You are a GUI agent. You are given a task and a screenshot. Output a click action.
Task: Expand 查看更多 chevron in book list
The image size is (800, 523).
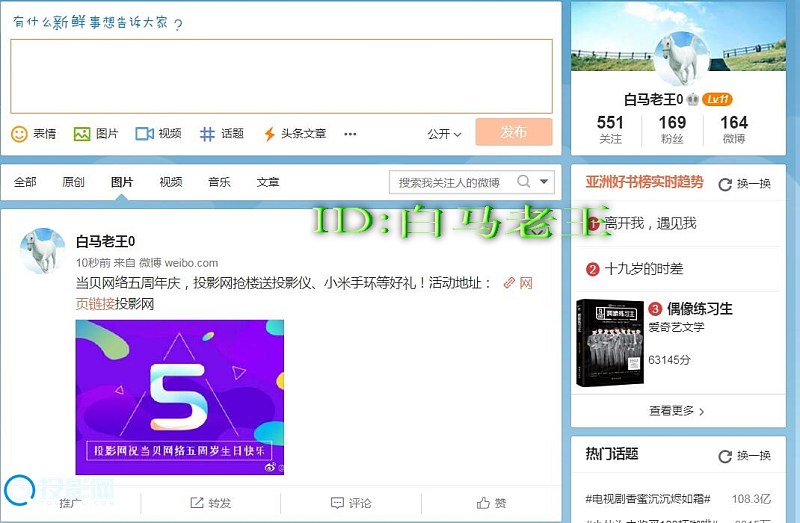[x=702, y=412]
